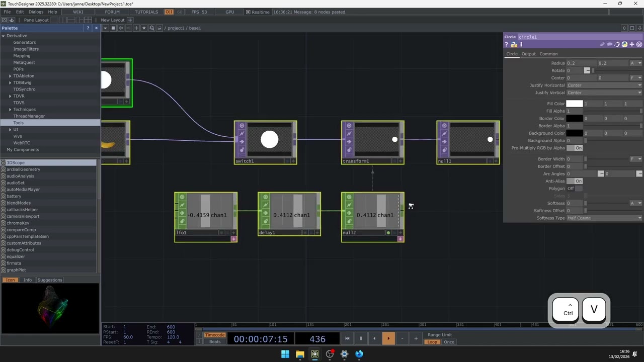
Task: Click the plus icon in parameter header
Action: pyautogui.click(x=632, y=44)
